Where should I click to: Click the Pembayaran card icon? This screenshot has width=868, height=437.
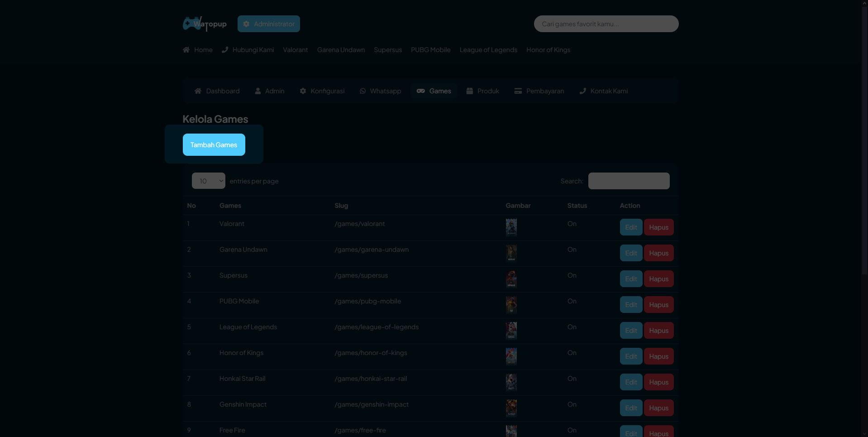coord(518,91)
